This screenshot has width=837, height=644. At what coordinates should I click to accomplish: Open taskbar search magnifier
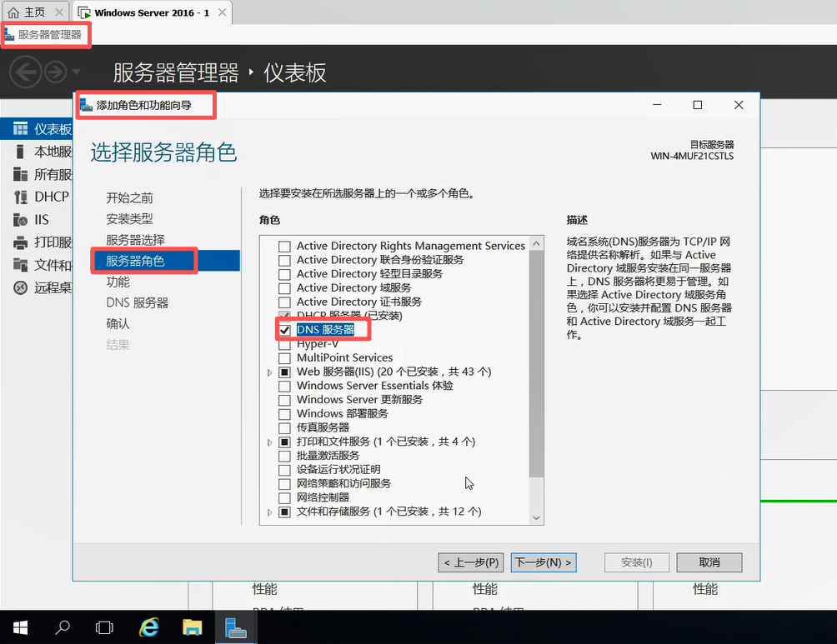pos(63,627)
